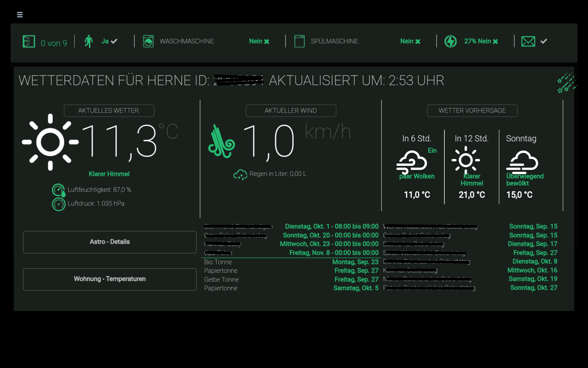Open the Wohnung - Temperaturen button

pos(110,279)
